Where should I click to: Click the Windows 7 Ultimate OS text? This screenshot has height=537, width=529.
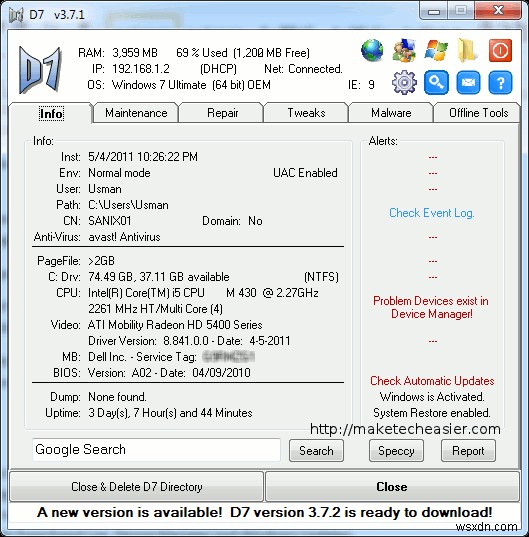(x=191, y=85)
